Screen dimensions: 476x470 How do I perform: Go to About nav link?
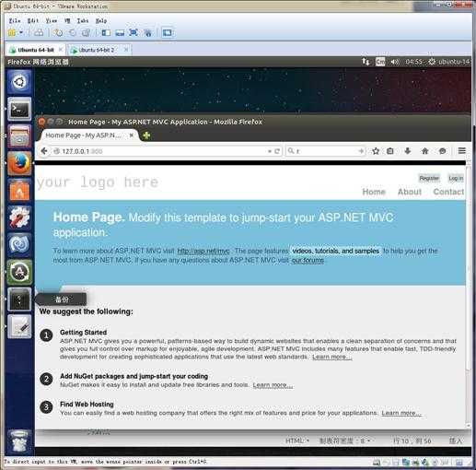410,192
